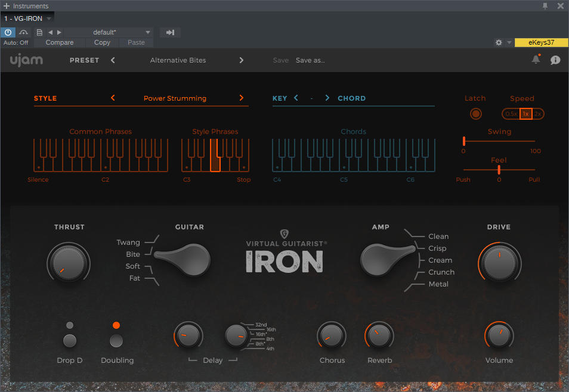This screenshot has height=392, width=569.
Task: Click the sidechain routing arrow icon
Action: (170, 32)
